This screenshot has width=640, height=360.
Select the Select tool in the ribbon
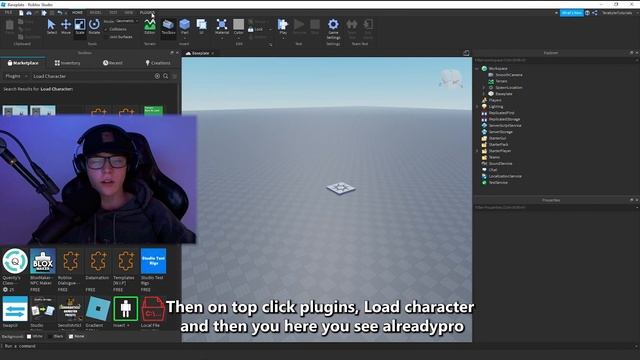tap(51, 27)
